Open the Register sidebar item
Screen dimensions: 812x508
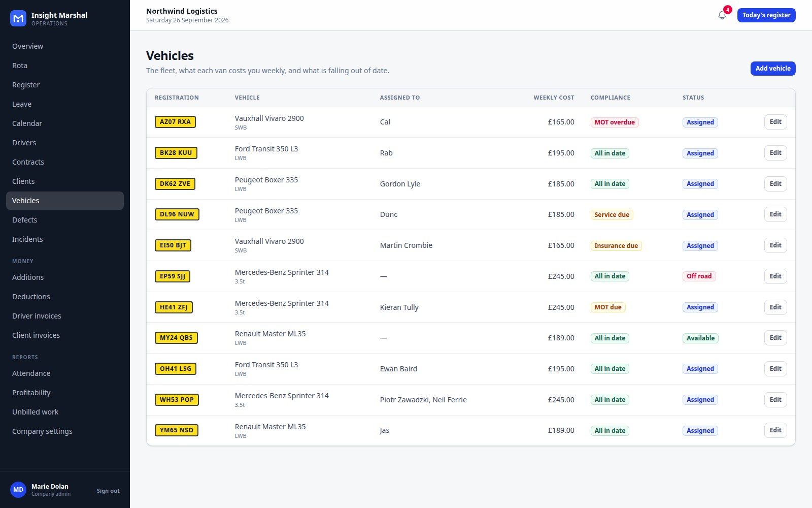click(65, 85)
